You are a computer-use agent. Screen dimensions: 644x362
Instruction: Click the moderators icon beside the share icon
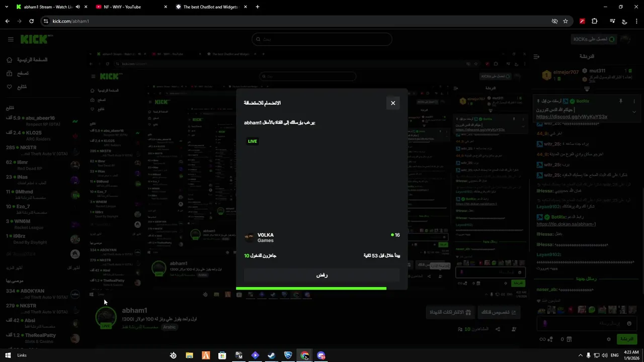514,329
